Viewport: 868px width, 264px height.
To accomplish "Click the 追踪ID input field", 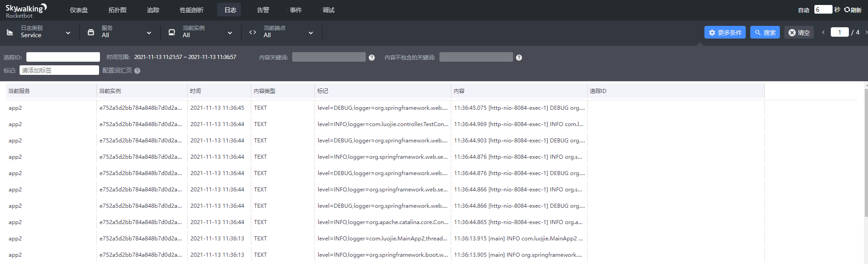I will (63, 57).
